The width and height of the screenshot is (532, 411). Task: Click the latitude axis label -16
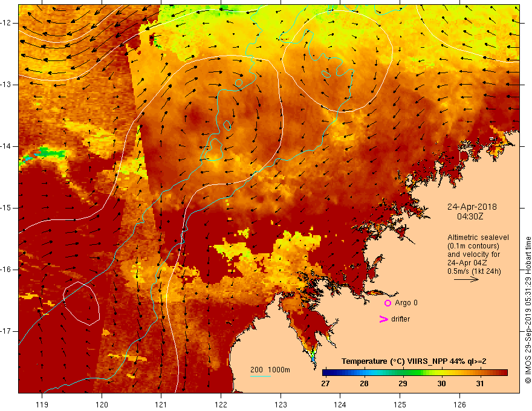coord(7,270)
